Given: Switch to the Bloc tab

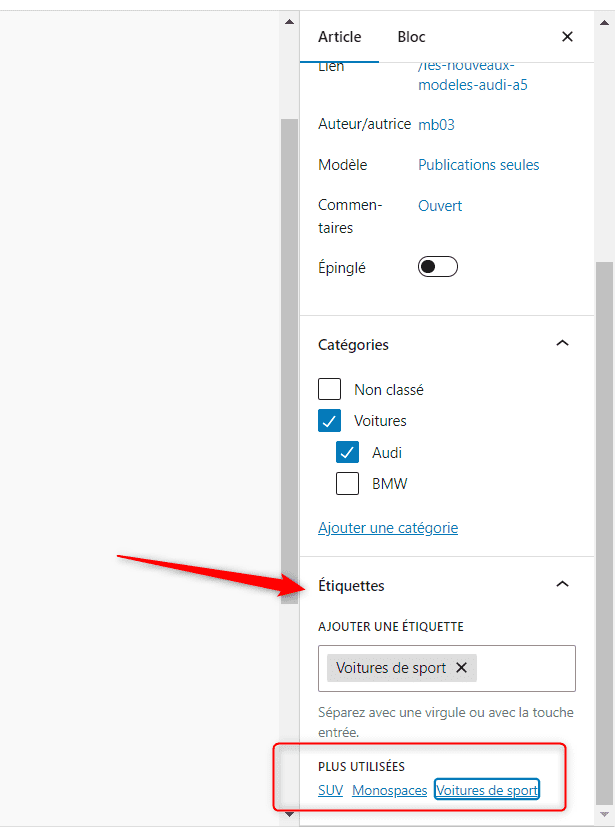Looking at the screenshot, I should tap(411, 37).
